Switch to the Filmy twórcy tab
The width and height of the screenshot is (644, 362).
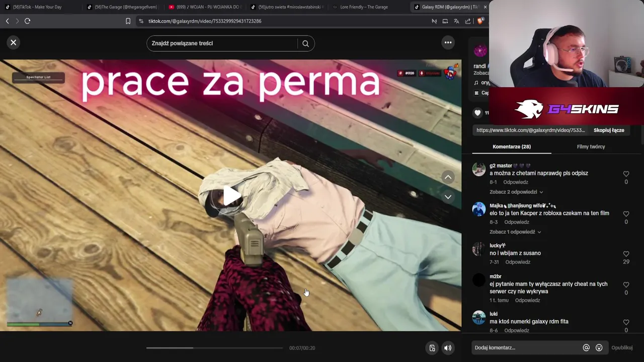tap(591, 147)
